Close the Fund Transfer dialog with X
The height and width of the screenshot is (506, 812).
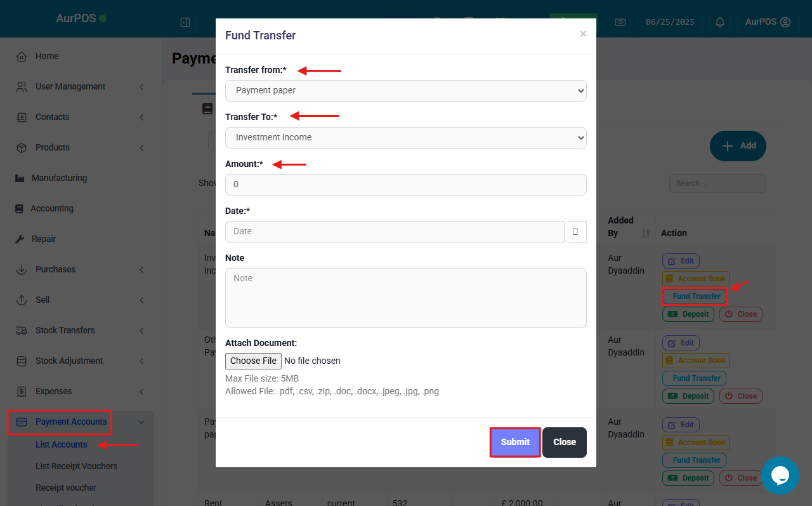click(583, 34)
